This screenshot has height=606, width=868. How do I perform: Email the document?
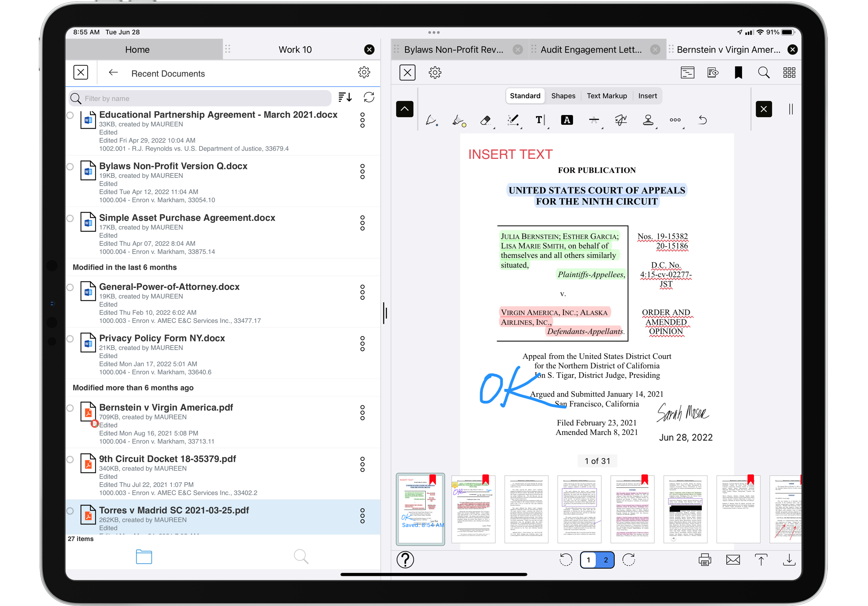pyautogui.click(x=733, y=560)
